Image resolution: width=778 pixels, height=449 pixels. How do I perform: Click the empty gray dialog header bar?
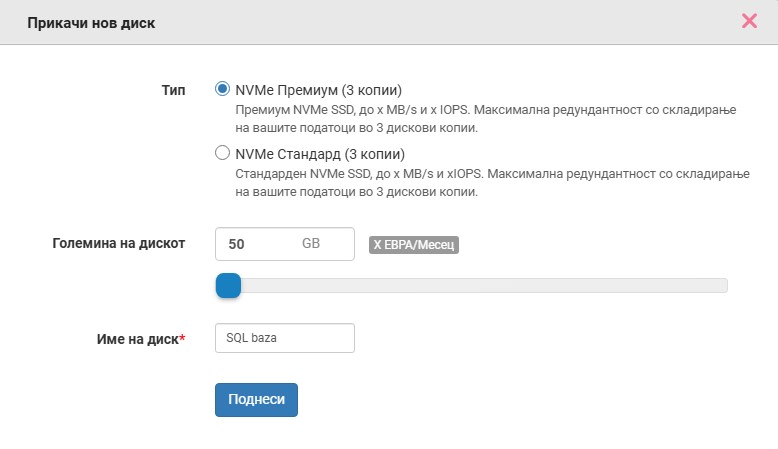tap(447, 22)
